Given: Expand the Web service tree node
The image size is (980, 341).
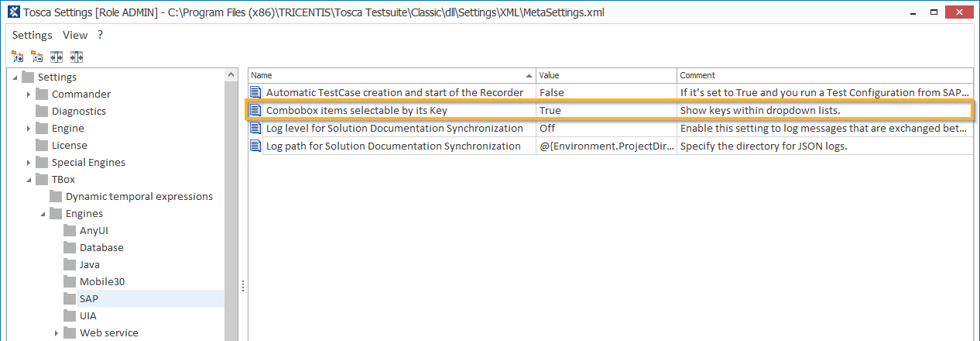Looking at the screenshot, I should point(57,333).
